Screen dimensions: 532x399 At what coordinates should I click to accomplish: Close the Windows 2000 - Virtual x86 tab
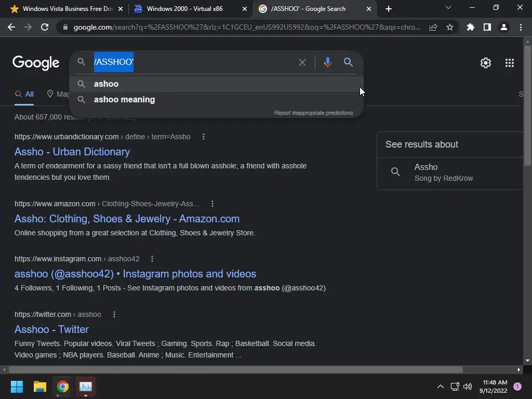click(x=245, y=9)
